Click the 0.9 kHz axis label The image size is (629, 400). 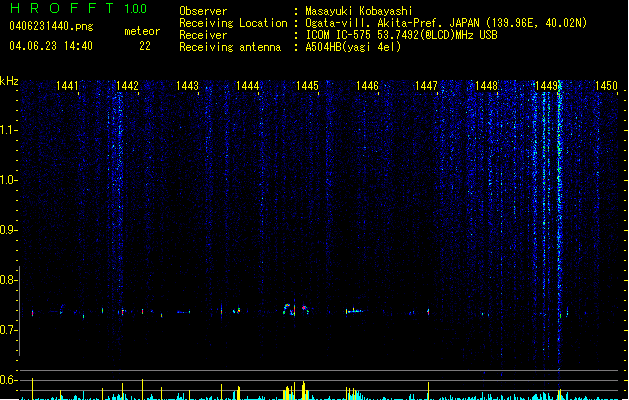pyautogui.click(x=8, y=230)
